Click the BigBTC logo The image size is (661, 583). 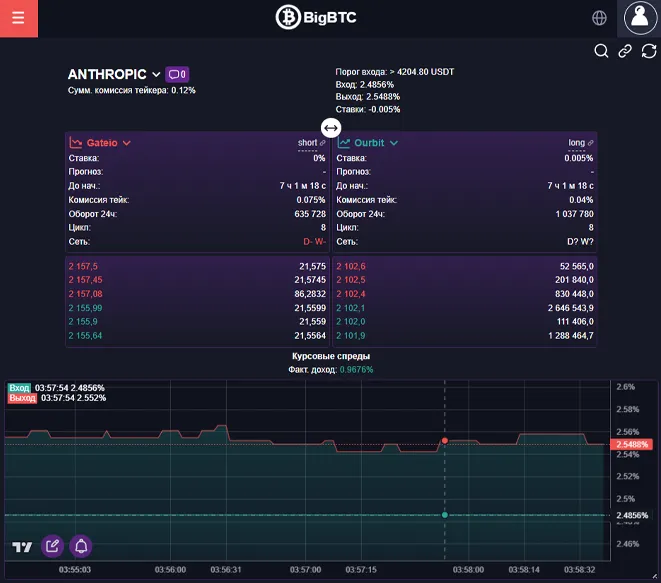316,17
